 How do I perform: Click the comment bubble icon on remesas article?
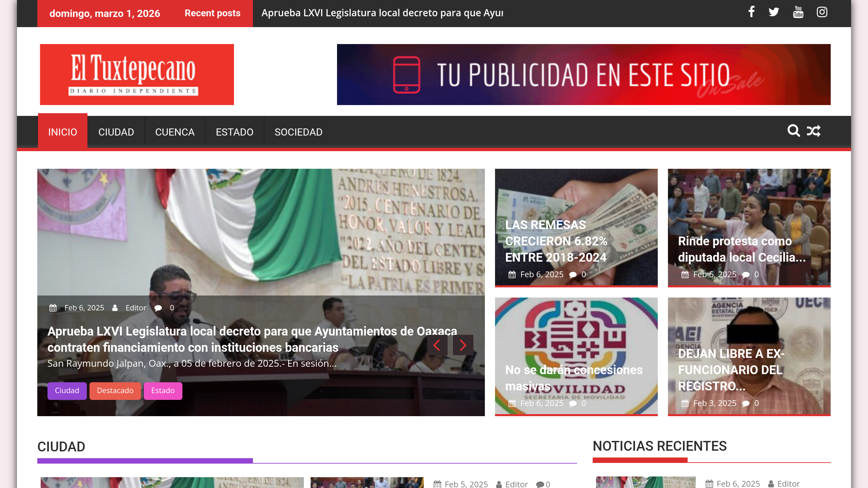[x=573, y=274]
